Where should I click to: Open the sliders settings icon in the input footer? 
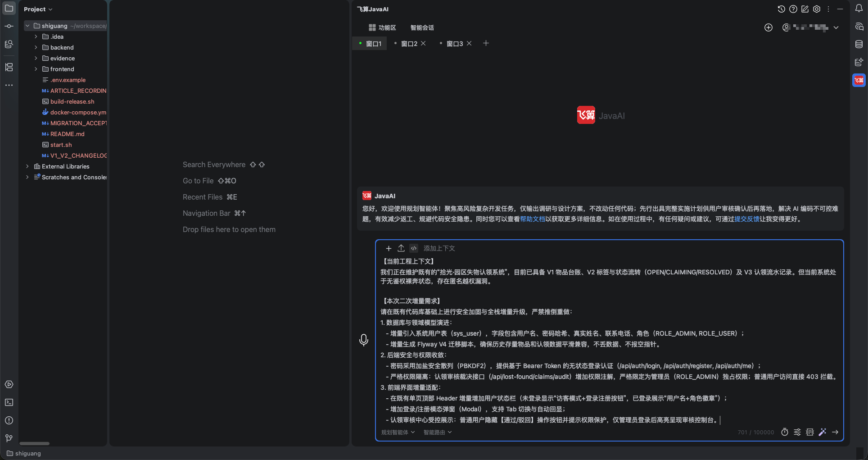[797, 432]
